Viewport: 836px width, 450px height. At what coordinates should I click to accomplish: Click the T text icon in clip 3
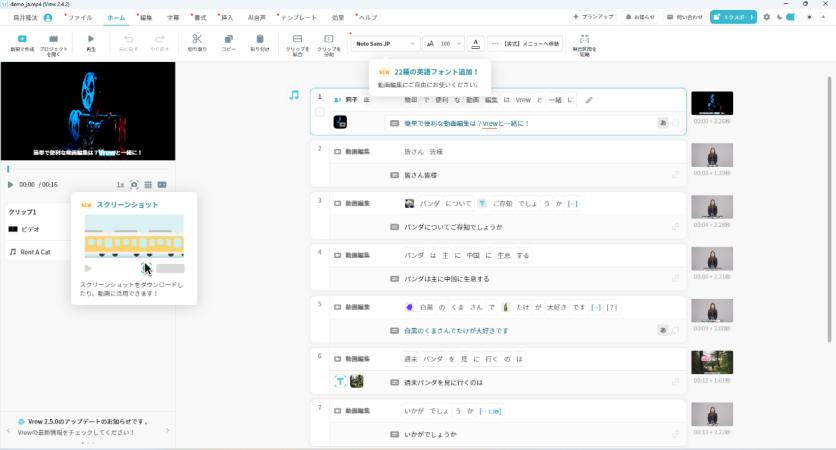tap(482, 204)
